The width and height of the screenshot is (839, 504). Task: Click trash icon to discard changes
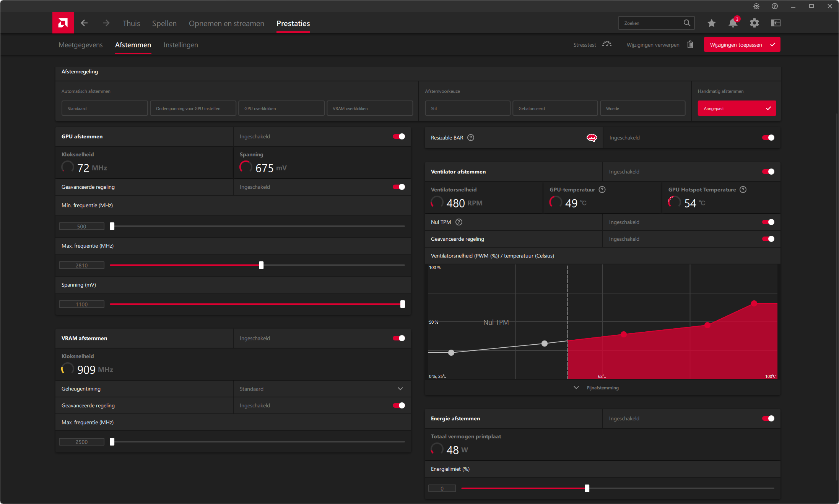click(x=690, y=45)
